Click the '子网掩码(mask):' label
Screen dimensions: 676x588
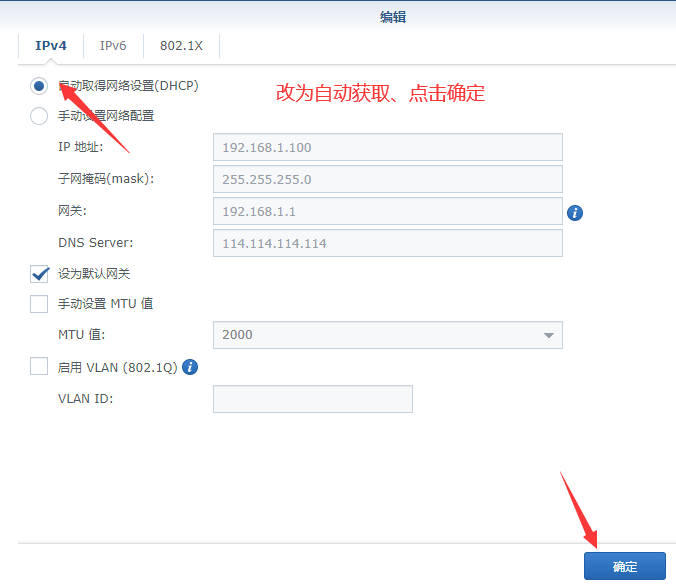tap(106, 178)
